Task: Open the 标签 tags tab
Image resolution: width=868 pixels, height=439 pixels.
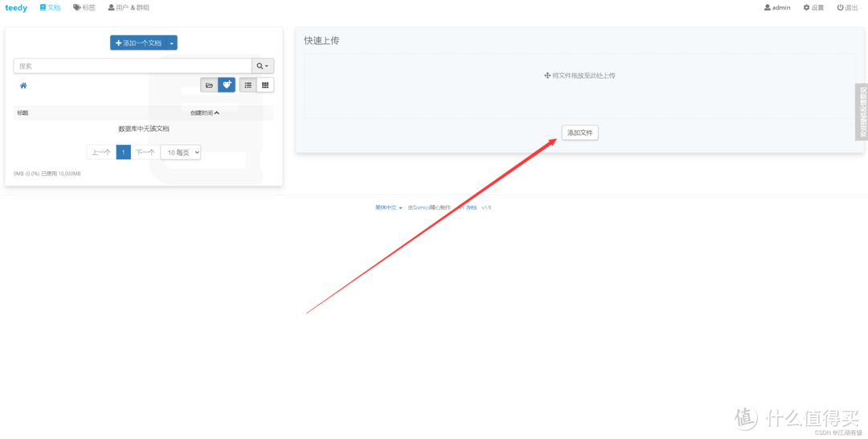Action: (84, 8)
